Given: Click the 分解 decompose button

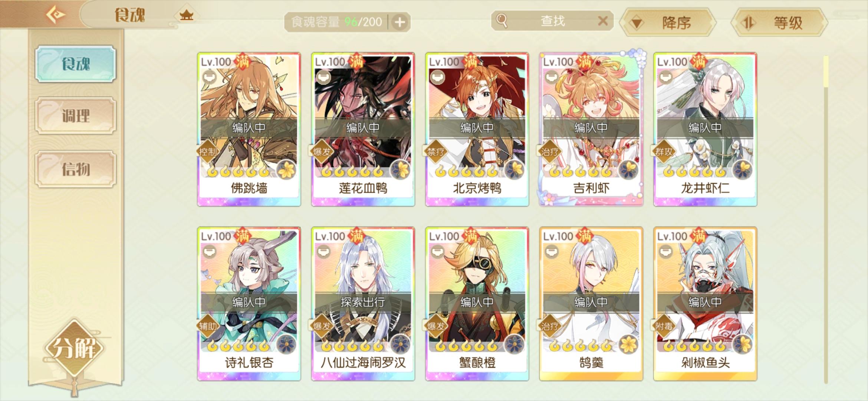Looking at the screenshot, I should tap(75, 348).
